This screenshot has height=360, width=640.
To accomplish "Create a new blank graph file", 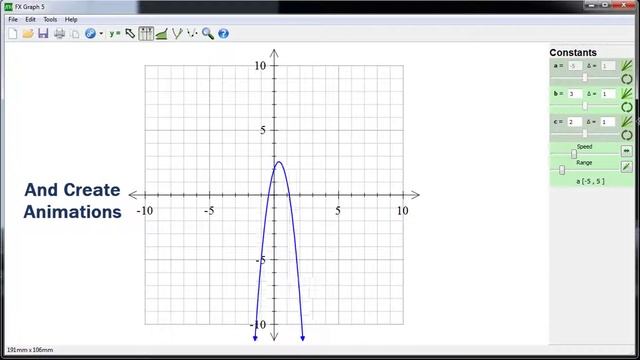I will coord(13,33).
